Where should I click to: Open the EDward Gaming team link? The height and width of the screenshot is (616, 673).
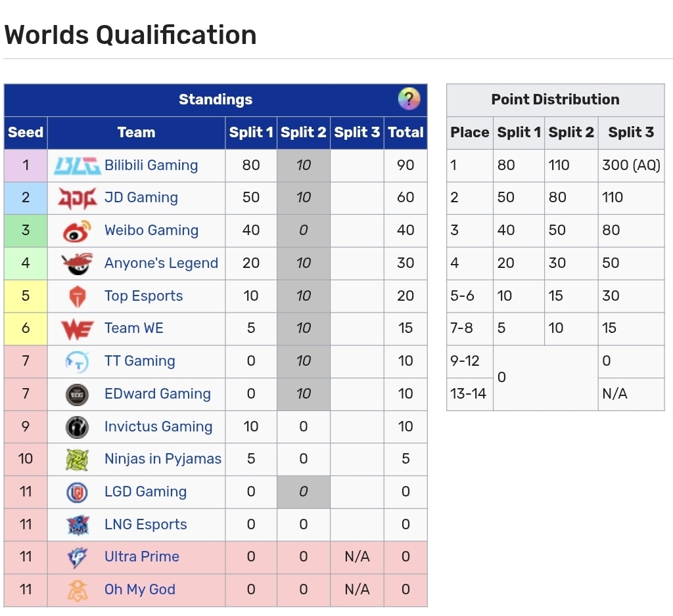click(x=158, y=394)
